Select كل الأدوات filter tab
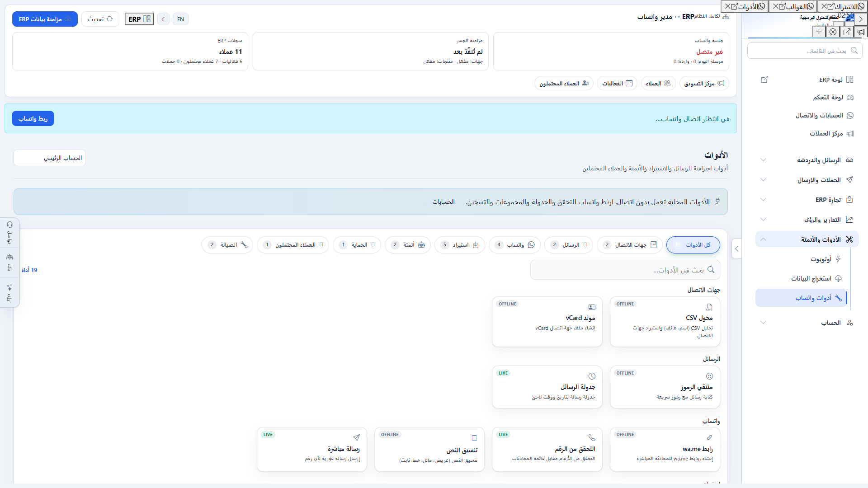868x488 pixels. (693, 245)
